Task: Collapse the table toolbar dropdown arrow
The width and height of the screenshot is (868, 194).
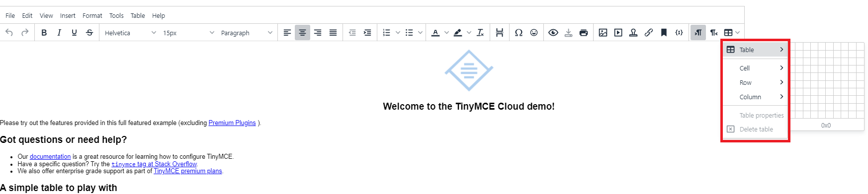Action: tap(738, 33)
